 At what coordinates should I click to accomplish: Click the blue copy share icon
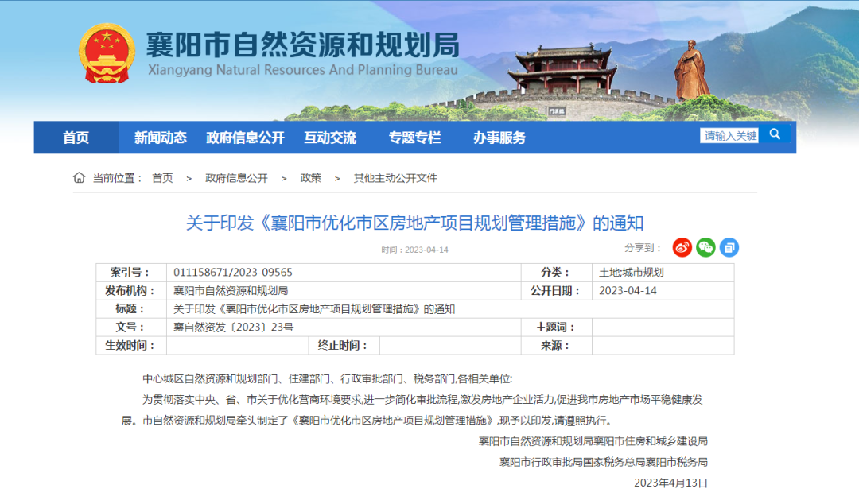pos(729,247)
